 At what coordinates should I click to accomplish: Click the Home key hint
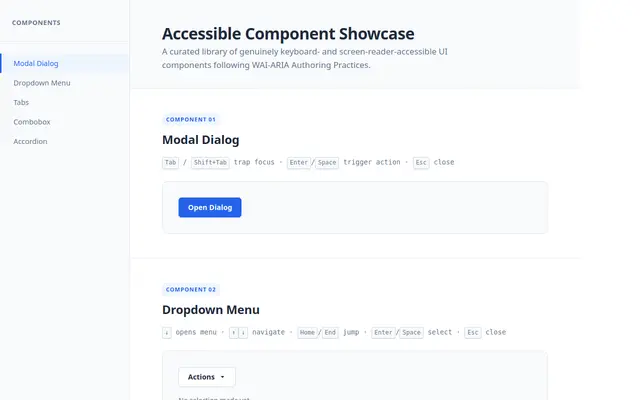(x=307, y=332)
